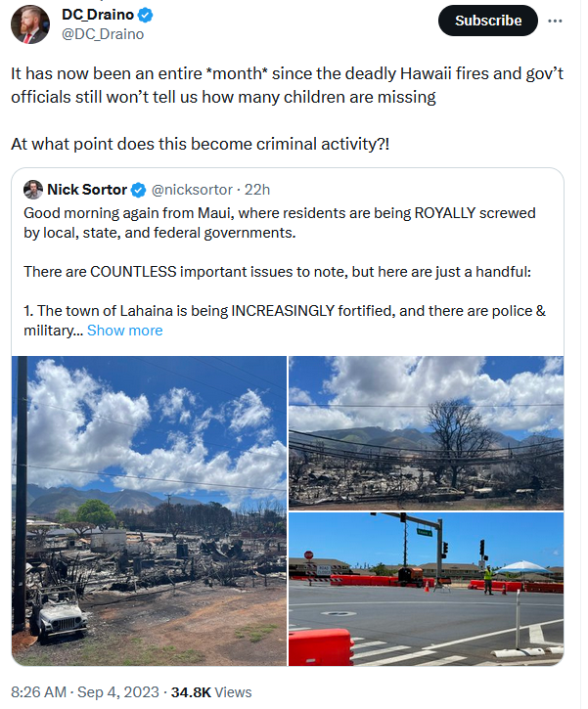The height and width of the screenshot is (709, 588).
Task: Subscribe to DC_Draino
Action: (x=487, y=21)
